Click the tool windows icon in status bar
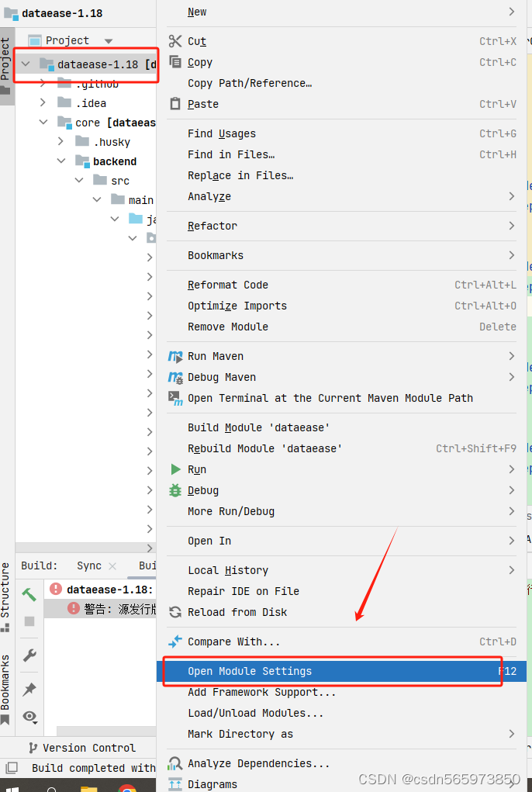The image size is (532, 792). pos(11,768)
